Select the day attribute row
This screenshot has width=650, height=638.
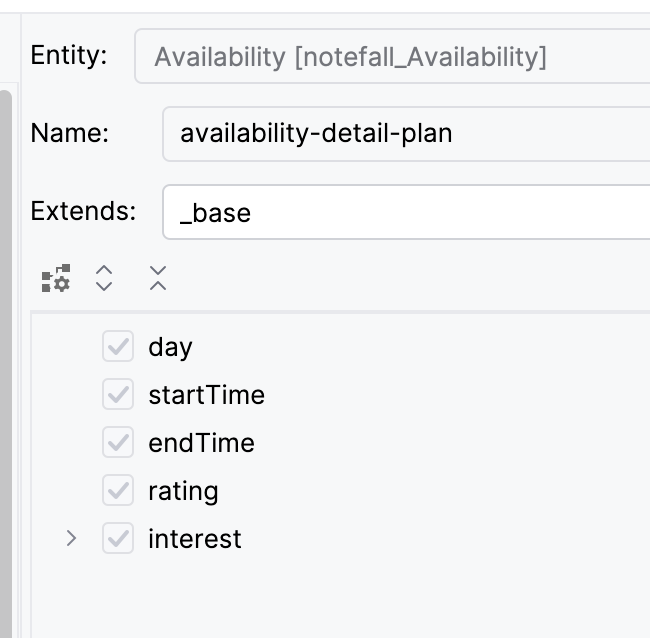[341, 346]
